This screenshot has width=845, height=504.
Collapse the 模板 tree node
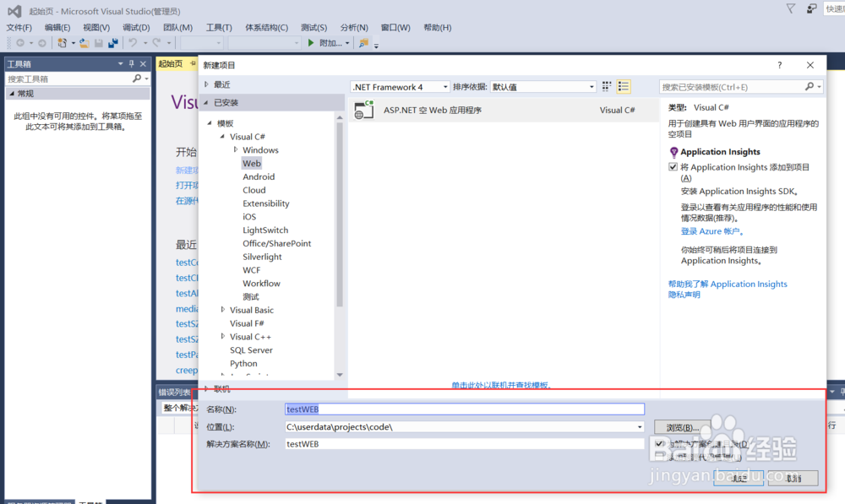[x=210, y=123]
